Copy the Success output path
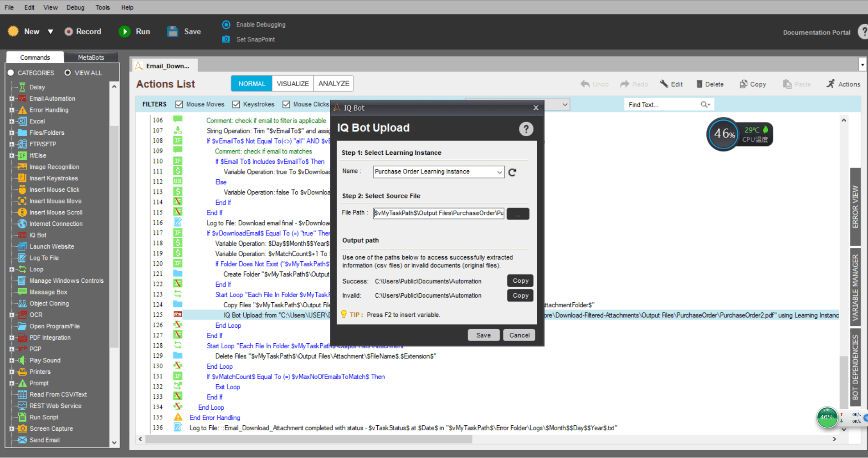 point(520,281)
